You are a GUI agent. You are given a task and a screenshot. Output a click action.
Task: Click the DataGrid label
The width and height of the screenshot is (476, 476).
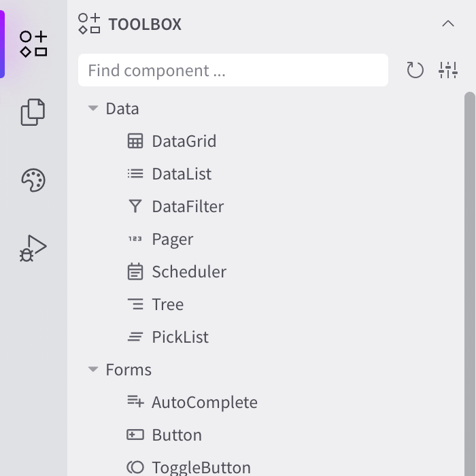point(184,141)
